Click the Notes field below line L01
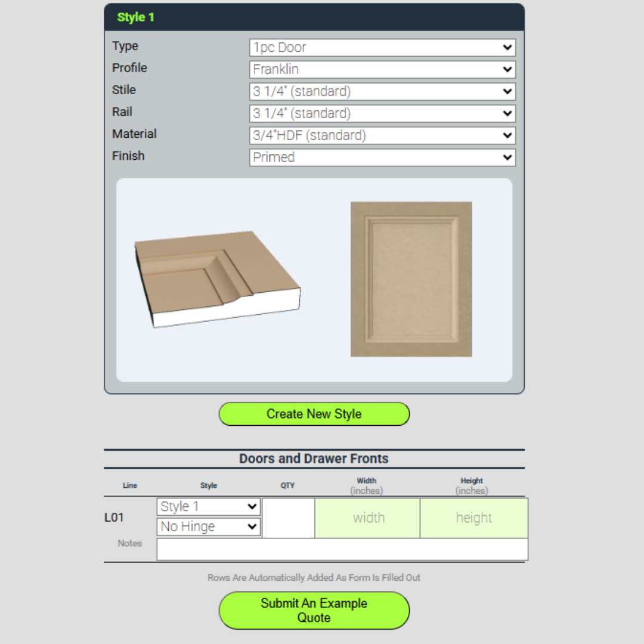Image resolution: width=644 pixels, height=644 pixels. [x=342, y=549]
